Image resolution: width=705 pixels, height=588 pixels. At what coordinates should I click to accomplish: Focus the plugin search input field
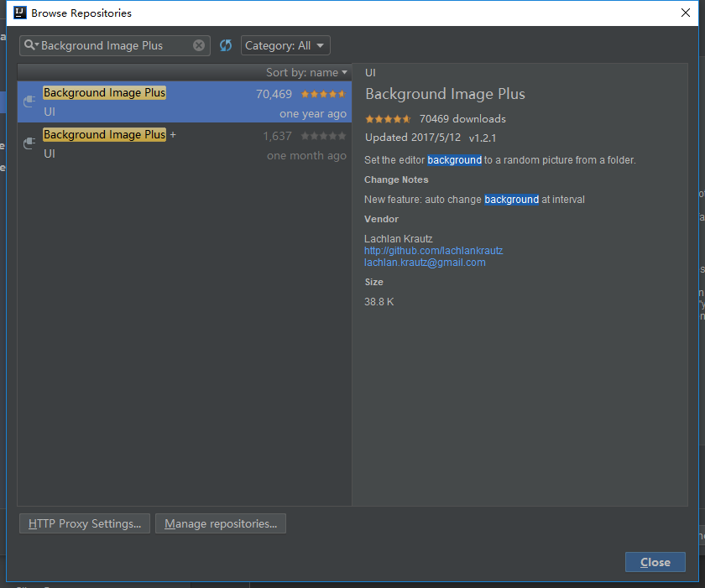coord(116,45)
